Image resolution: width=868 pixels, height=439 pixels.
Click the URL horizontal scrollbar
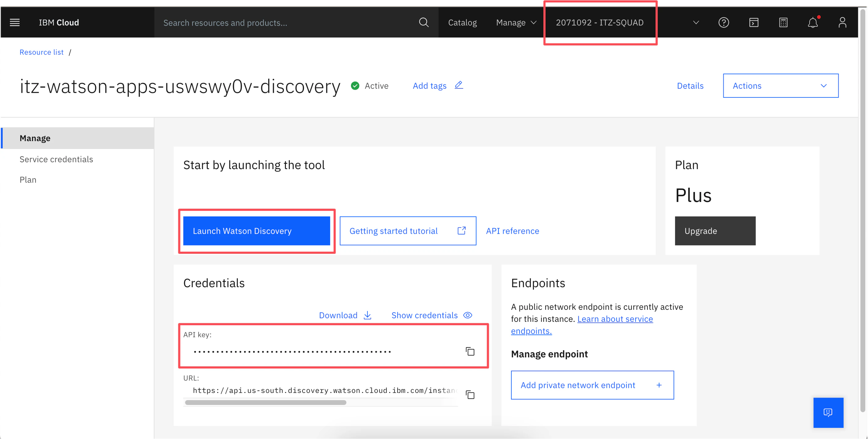(265, 403)
